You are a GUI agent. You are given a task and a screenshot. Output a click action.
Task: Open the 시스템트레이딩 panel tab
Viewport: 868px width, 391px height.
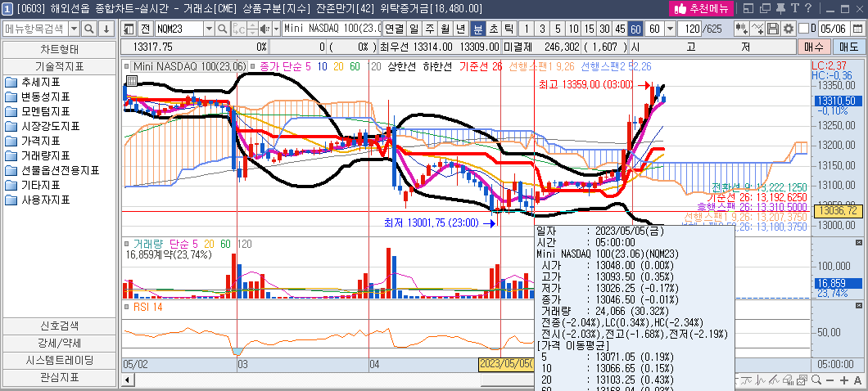pos(59,360)
